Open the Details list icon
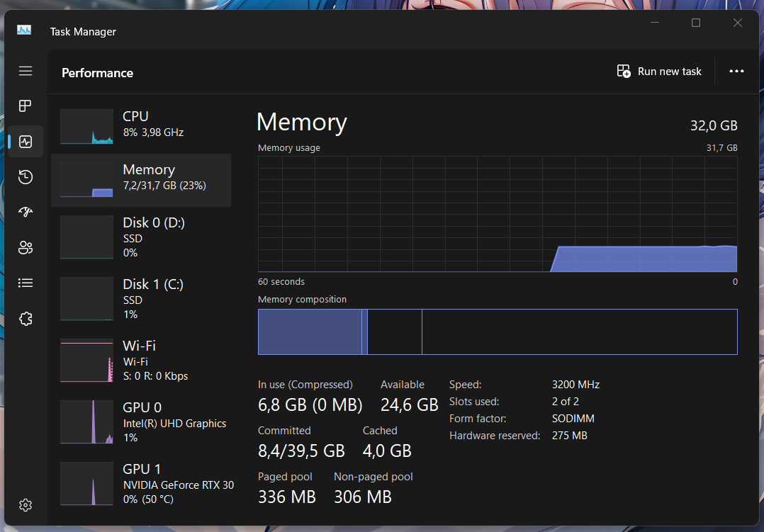 26,283
